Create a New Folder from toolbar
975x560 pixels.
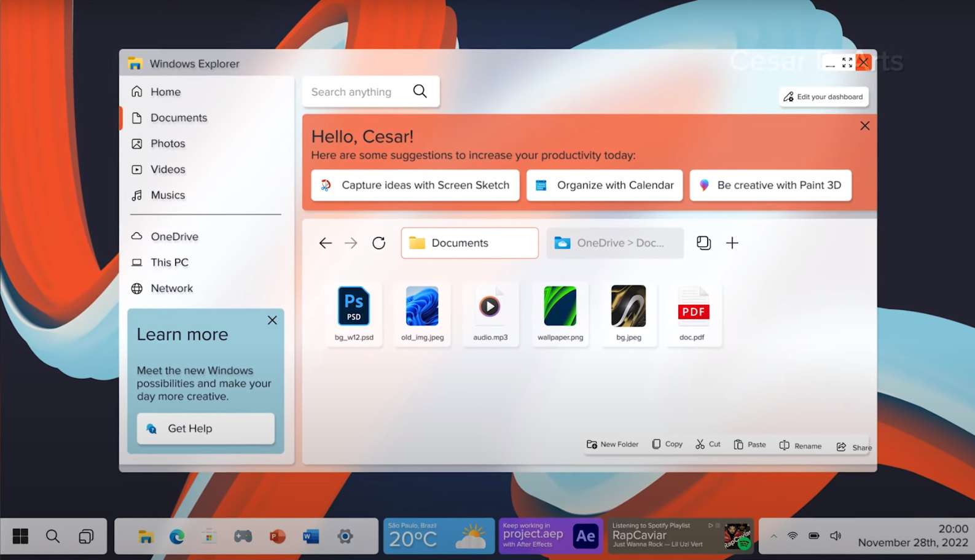[x=613, y=445]
